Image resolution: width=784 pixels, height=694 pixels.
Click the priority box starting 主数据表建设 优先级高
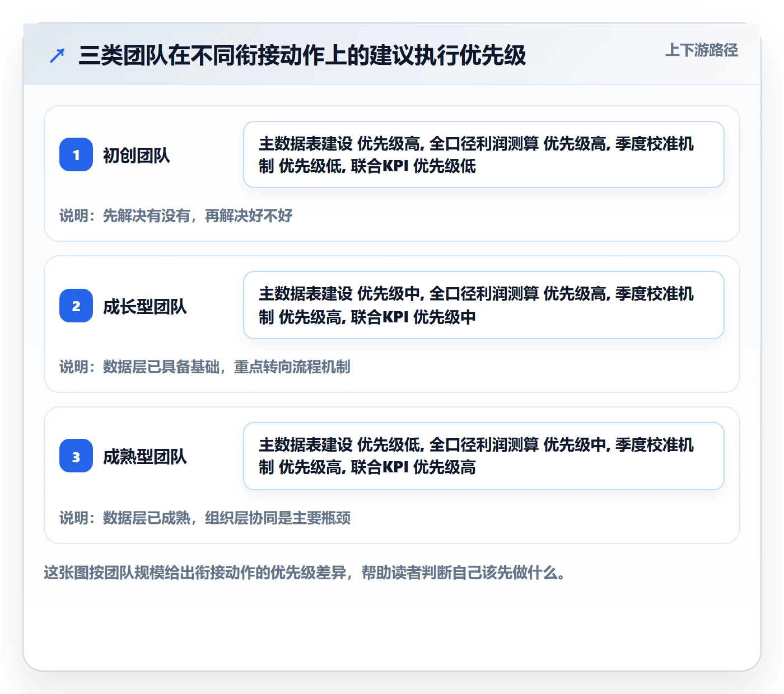(x=484, y=154)
